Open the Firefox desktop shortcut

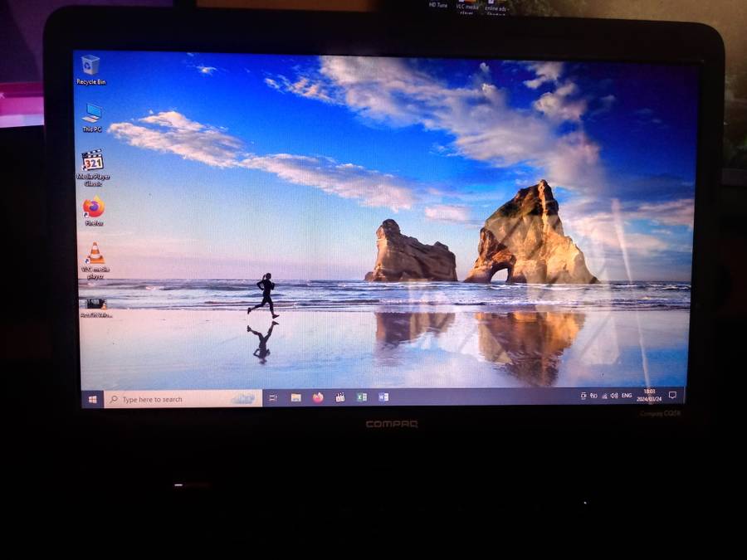[94, 208]
